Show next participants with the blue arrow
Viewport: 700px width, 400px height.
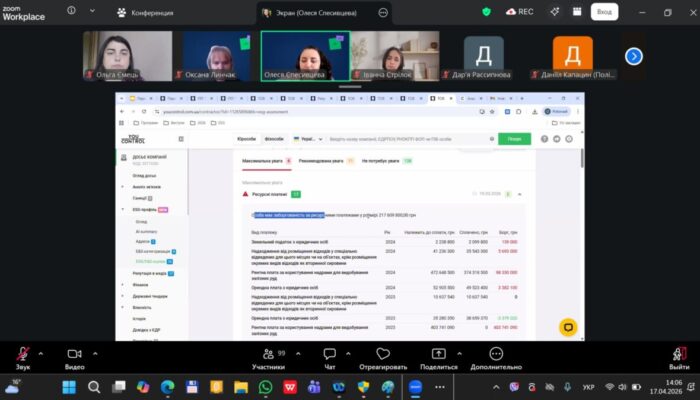coord(633,56)
